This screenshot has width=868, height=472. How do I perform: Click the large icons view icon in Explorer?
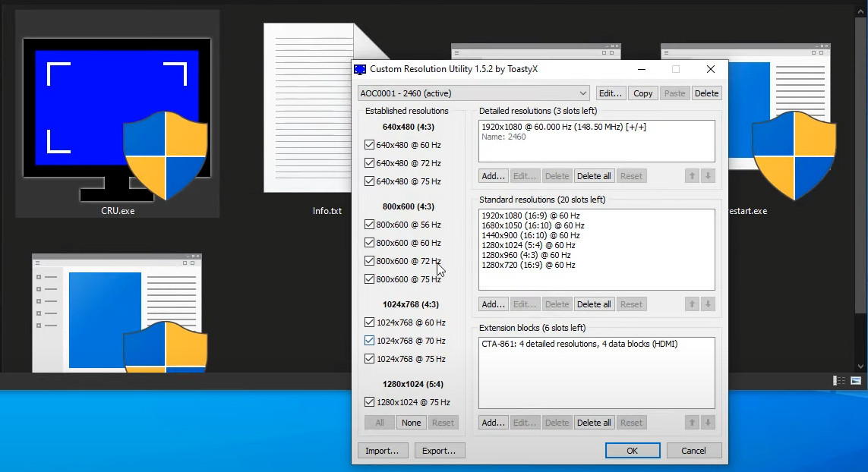click(x=856, y=381)
